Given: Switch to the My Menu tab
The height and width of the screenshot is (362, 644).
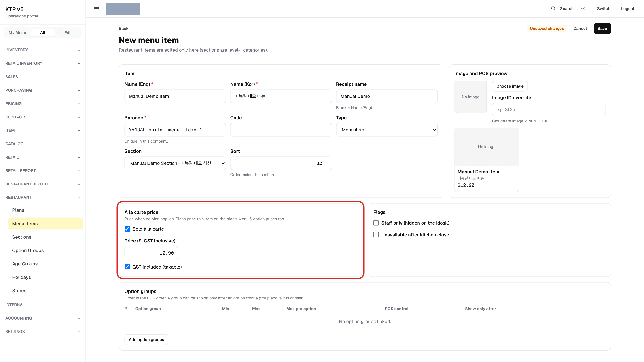Looking at the screenshot, I should point(17,32).
